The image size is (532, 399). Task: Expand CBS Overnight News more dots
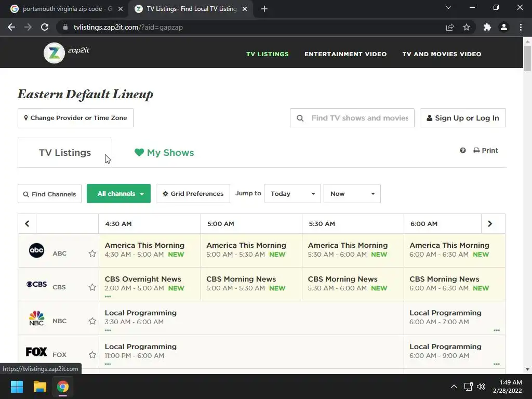pos(108,297)
